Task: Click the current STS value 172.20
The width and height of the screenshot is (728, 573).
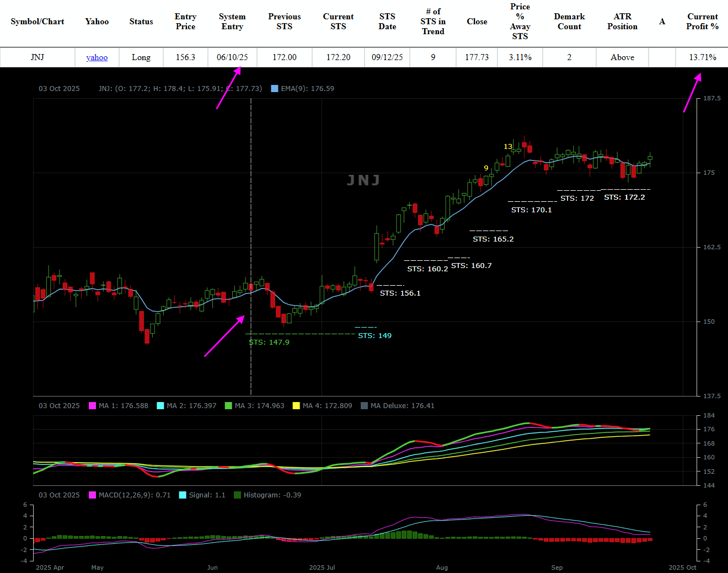Action: (339, 57)
